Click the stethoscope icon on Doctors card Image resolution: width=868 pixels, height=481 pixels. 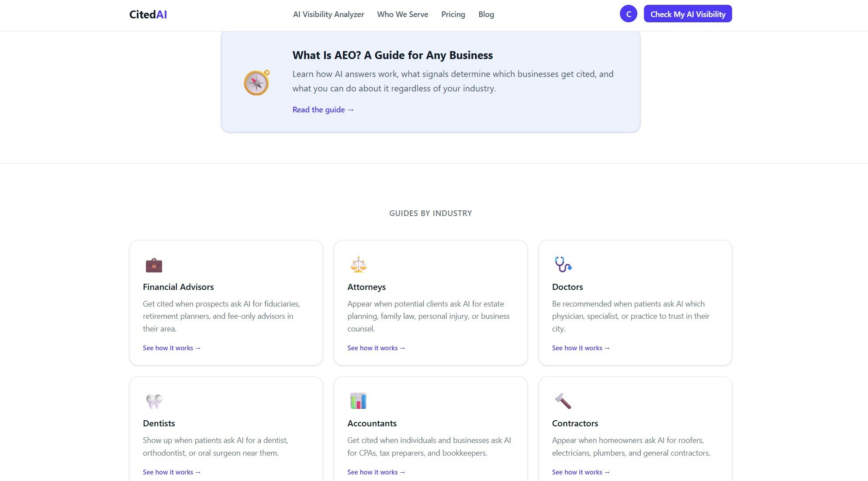pos(563,265)
